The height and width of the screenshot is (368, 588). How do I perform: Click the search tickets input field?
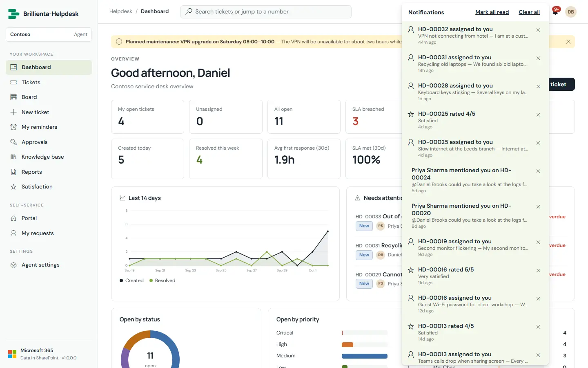pos(266,12)
